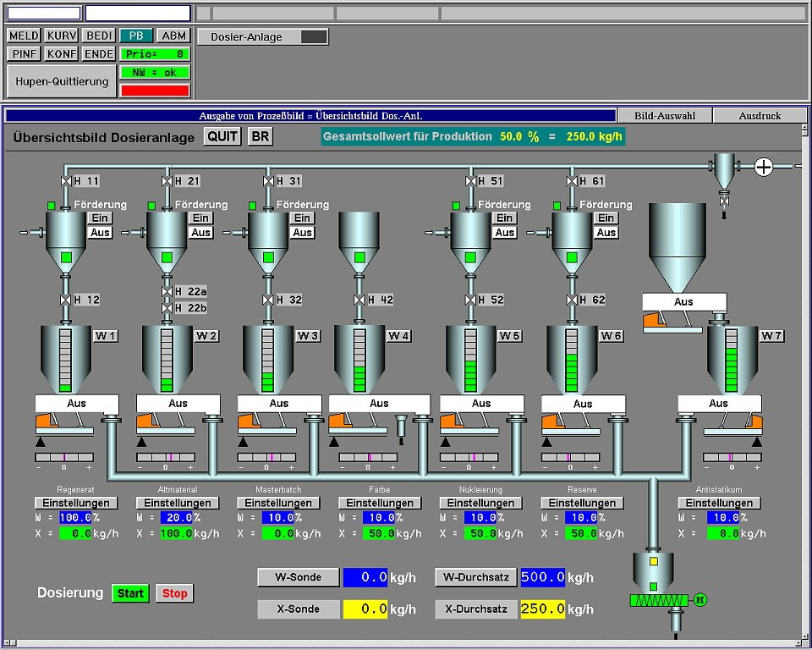Open the Bild-Auswahl menu
The height and width of the screenshot is (650, 812).
pos(664,116)
